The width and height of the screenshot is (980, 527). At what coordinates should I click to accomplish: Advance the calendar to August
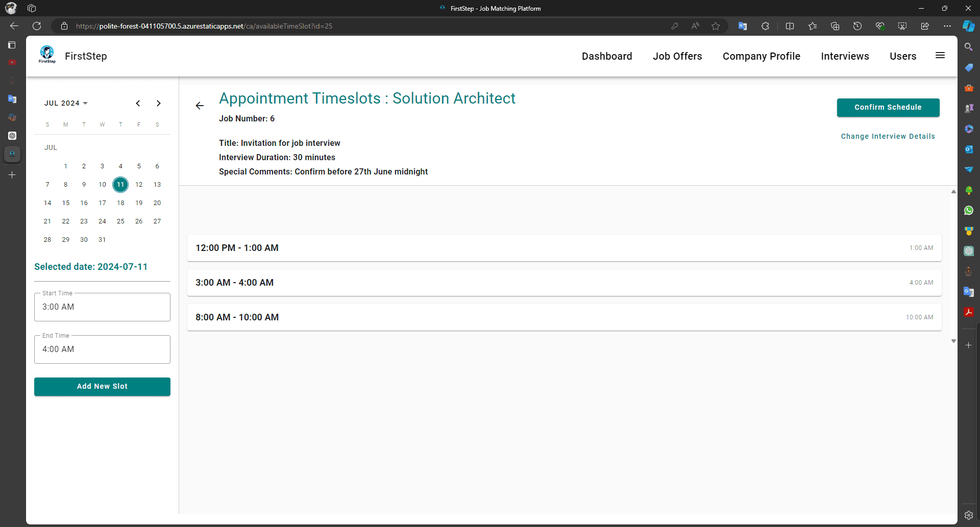[159, 103]
